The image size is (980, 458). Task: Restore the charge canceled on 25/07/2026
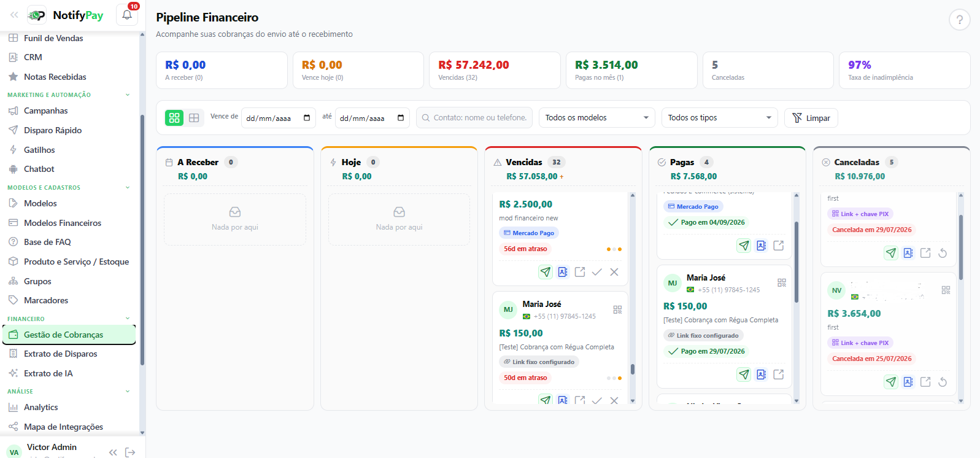(x=943, y=382)
